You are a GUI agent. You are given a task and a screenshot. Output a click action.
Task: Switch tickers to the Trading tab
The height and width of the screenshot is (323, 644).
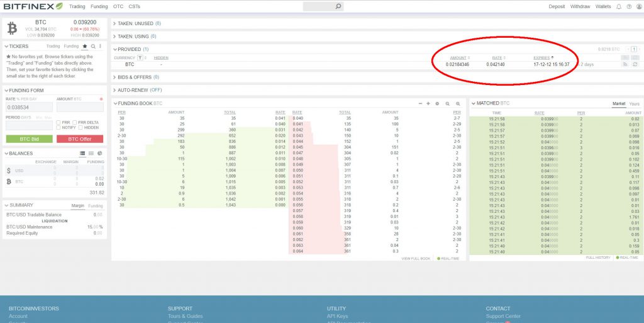point(53,47)
